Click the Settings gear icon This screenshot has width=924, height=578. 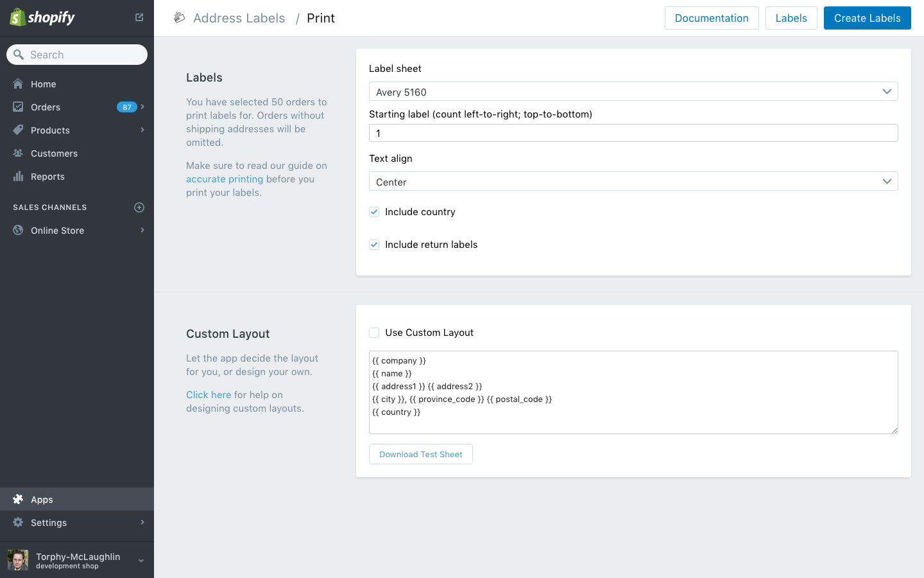pos(18,522)
